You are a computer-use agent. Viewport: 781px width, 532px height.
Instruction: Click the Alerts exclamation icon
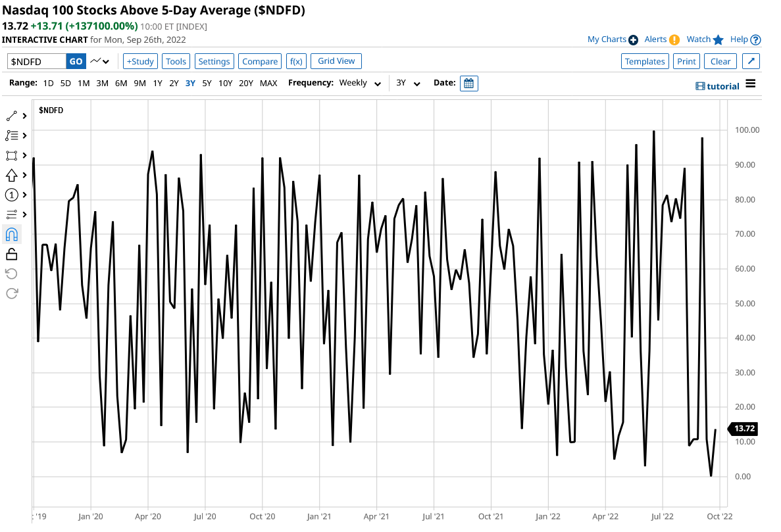coord(674,40)
